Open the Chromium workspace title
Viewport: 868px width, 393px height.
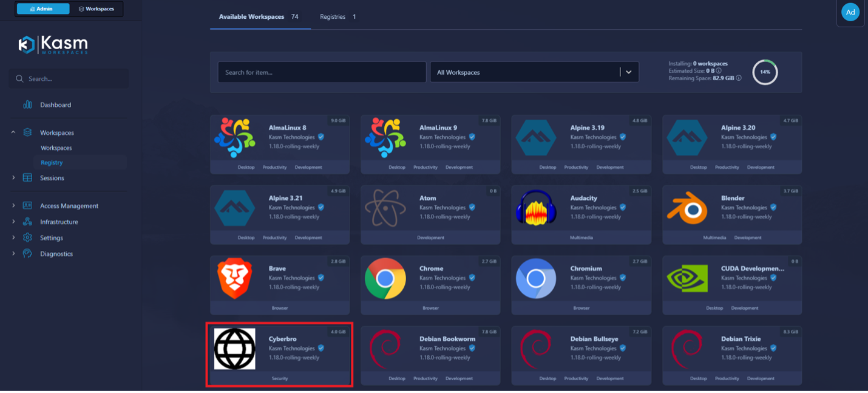(x=586, y=268)
